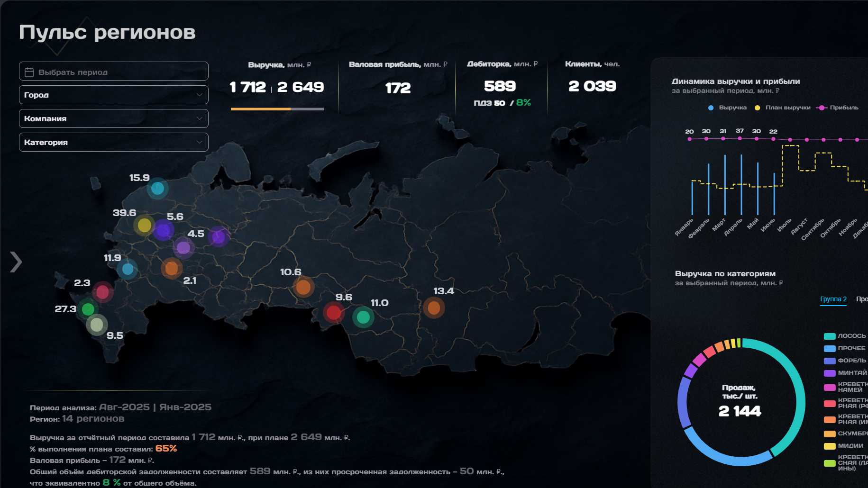Expand the side panel chevron arrow
The image size is (868, 488).
(x=16, y=262)
